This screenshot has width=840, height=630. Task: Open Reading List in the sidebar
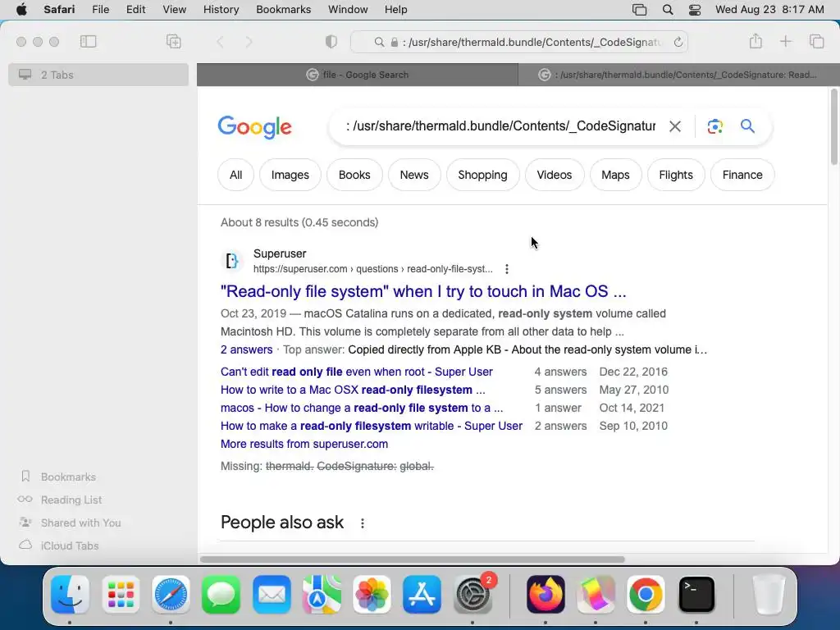point(71,500)
